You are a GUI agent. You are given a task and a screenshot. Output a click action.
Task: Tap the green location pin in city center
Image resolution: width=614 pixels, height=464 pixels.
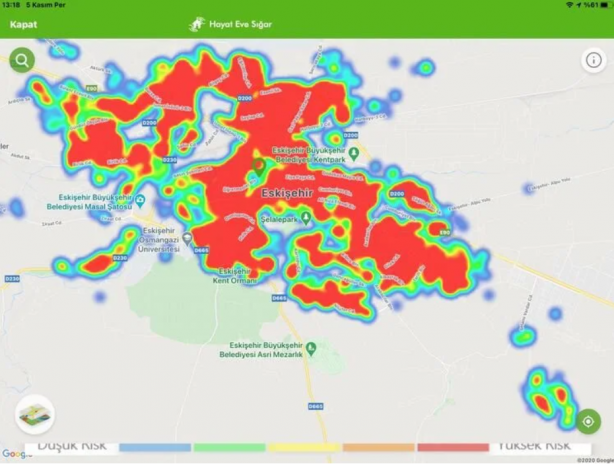259,167
